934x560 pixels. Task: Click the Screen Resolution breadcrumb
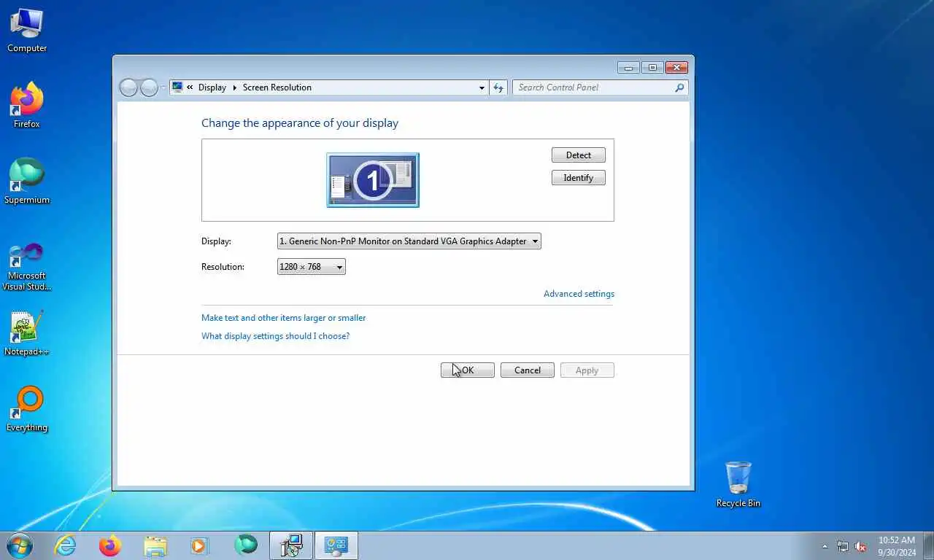pos(277,87)
